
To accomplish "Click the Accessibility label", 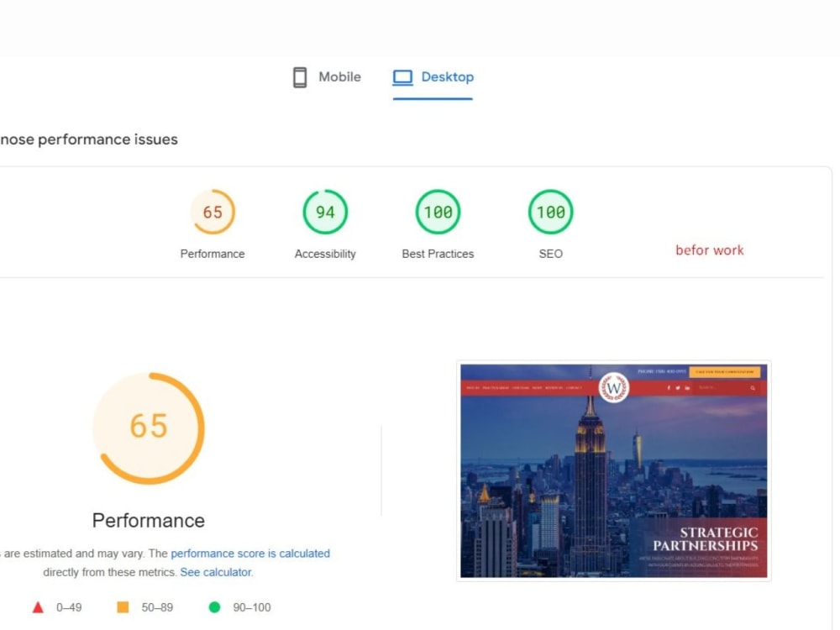I will (x=325, y=254).
